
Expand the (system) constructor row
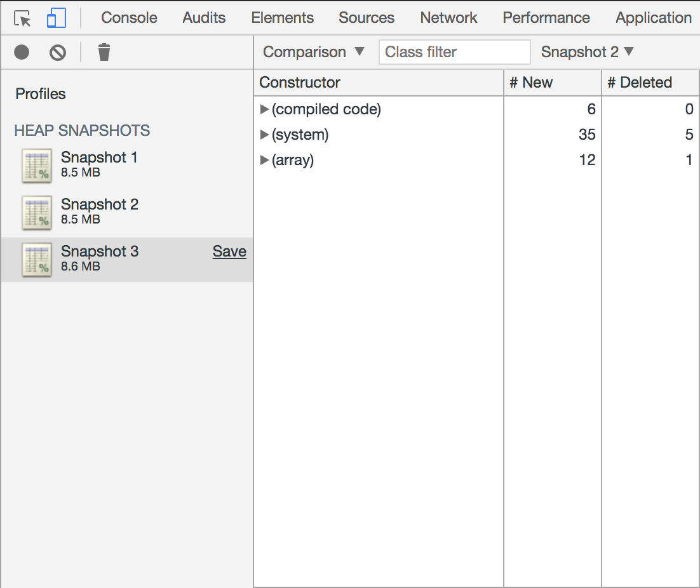click(x=264, y=134)
